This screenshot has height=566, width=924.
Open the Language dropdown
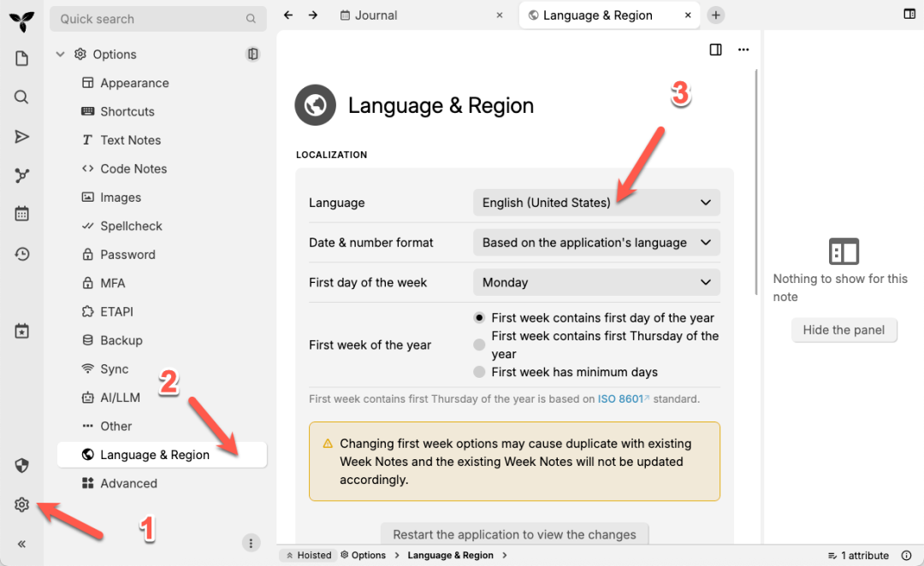click(596, 203)
